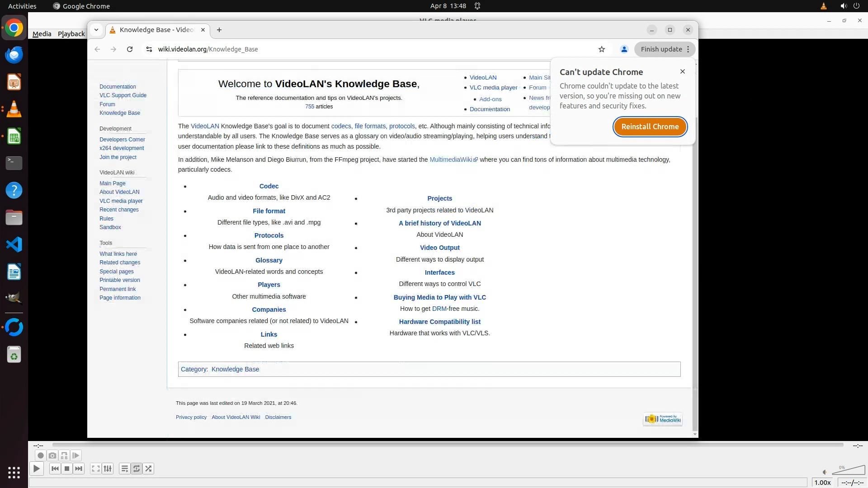Open the Playback menu in VLC
This screenshot has height=488, width=868.
tap(71, 34)
